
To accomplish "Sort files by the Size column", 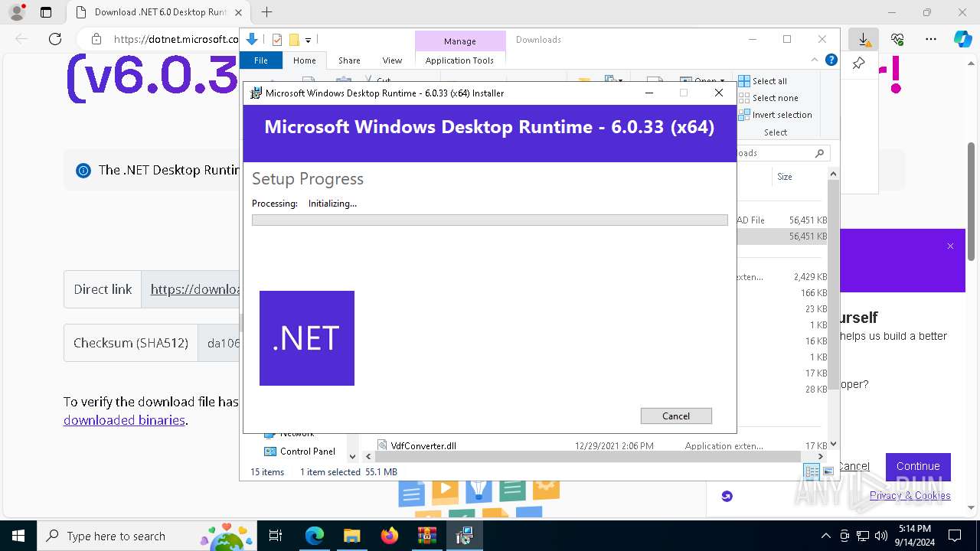I will tap(785, 177).
